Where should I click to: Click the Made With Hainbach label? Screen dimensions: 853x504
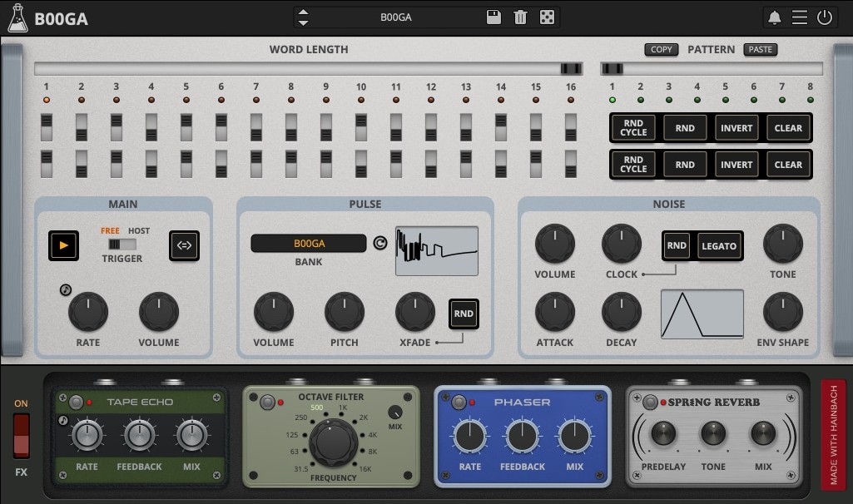point(833,435)
